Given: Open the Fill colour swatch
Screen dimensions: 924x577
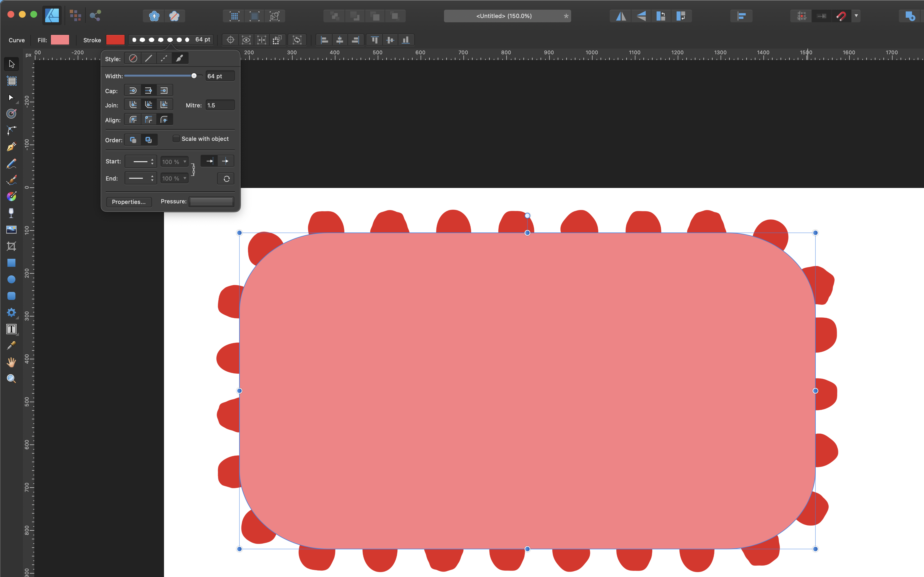Looking at the screenshot, I should (60, 40).
